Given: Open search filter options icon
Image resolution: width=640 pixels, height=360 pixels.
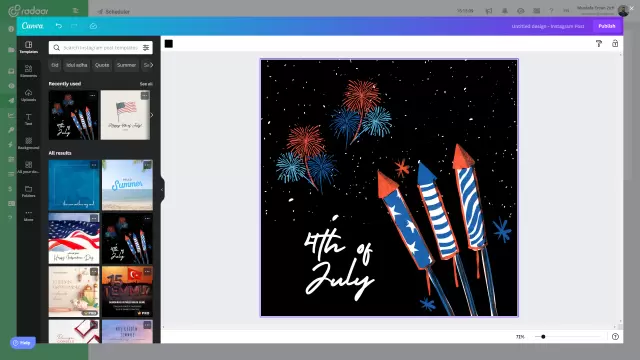Looking at the screenshot, I should (146, 48).
